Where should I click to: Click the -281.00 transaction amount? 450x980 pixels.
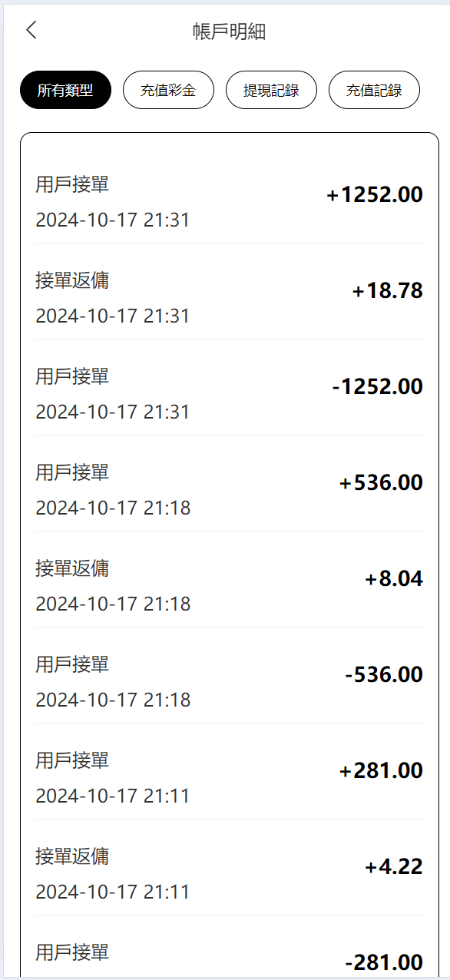click(383, 963)
